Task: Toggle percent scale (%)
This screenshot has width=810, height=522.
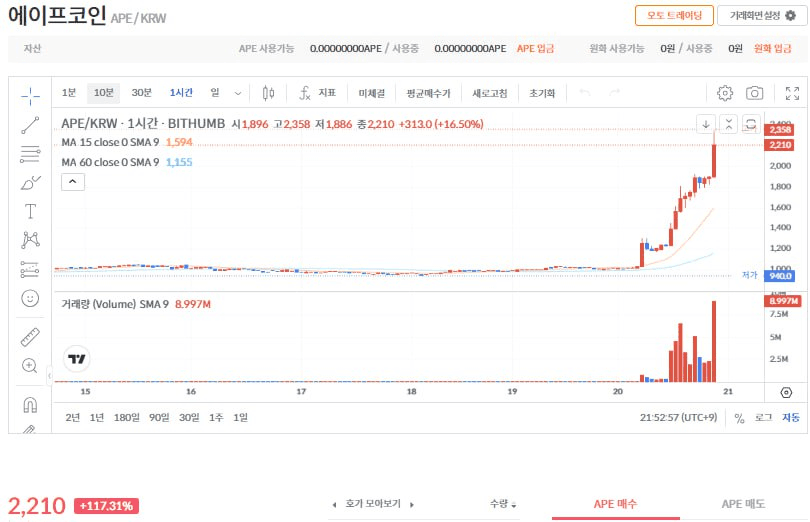Action: click(x=739, y=418)
